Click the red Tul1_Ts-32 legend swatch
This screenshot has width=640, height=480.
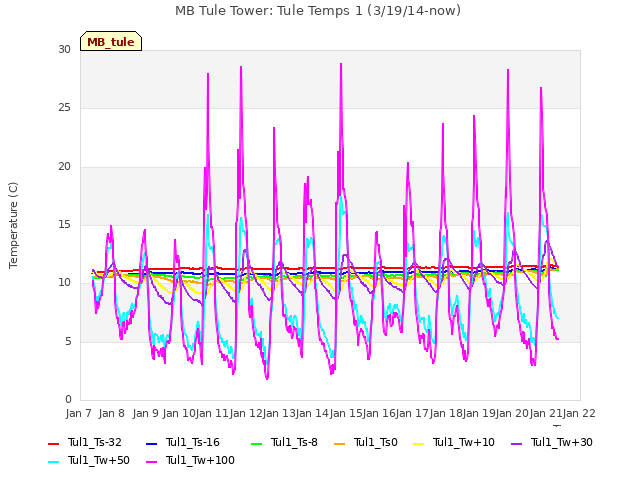[53, 443]
